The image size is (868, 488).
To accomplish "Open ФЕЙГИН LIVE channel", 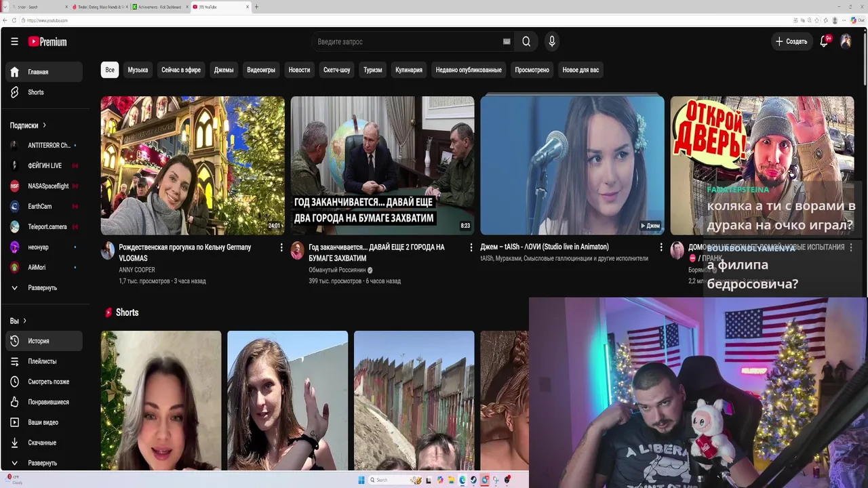I will pyautogui.click(x=44, y=165).
